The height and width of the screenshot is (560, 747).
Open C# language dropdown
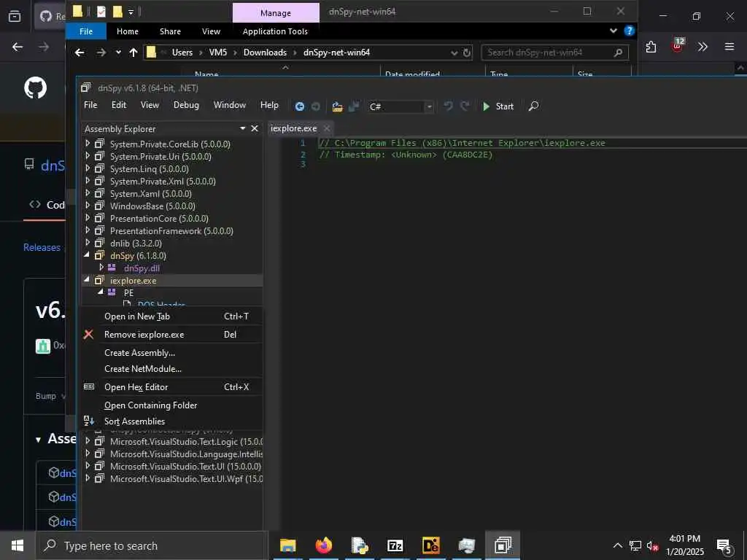click(429, 106)
